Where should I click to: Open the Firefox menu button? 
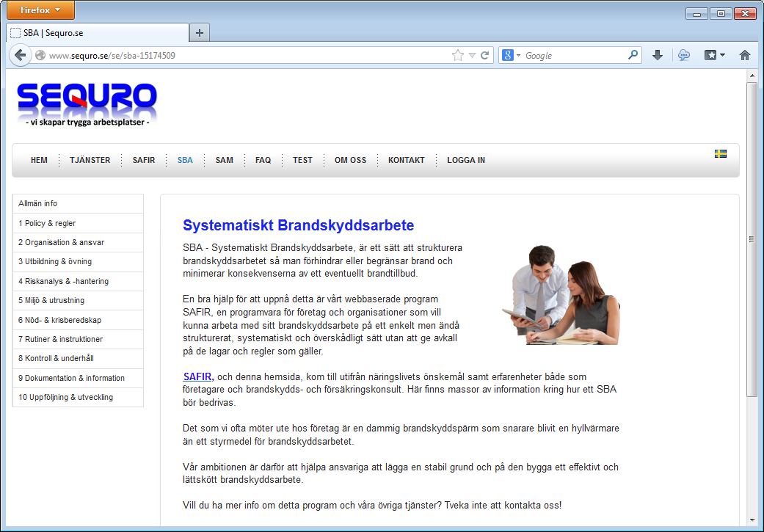click(40, 10)
